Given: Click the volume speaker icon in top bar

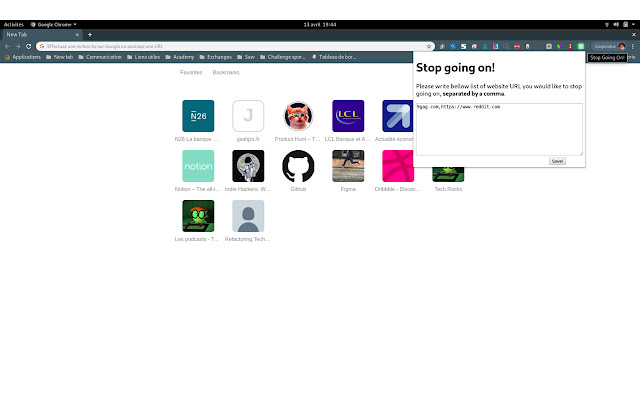Looking at the screenshot, I should coord(616,24).
